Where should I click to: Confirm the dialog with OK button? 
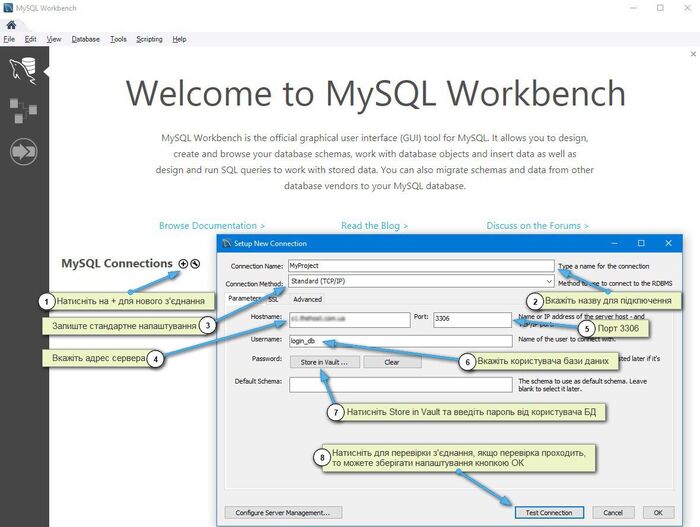click(658, 513)
